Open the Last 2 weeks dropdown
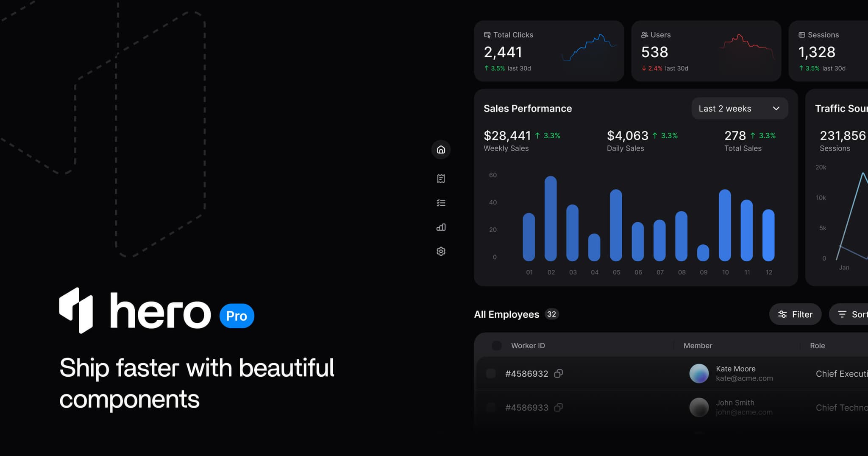 (x=739, y=109)
